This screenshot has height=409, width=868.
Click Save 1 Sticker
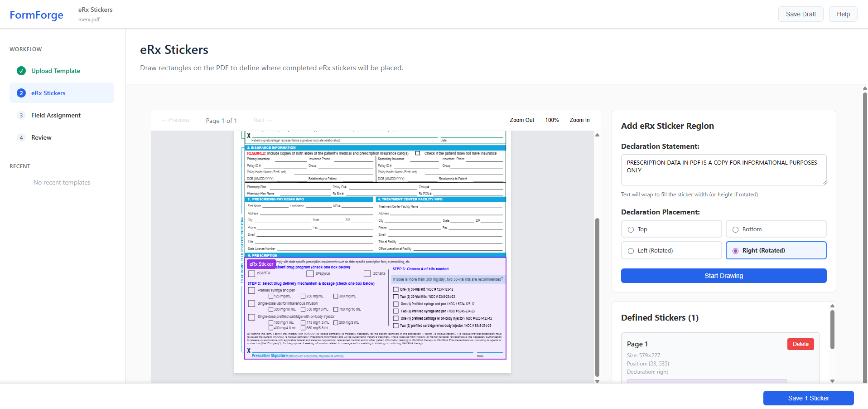tap(808, 398)
